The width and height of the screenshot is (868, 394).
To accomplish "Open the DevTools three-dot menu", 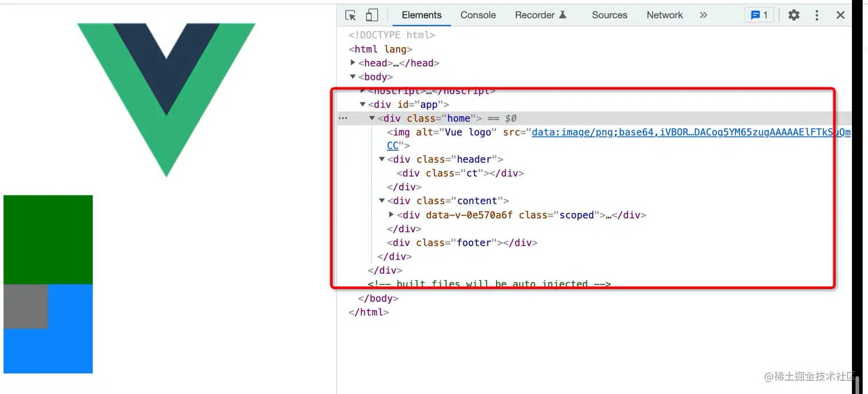I will coord(817,15).
